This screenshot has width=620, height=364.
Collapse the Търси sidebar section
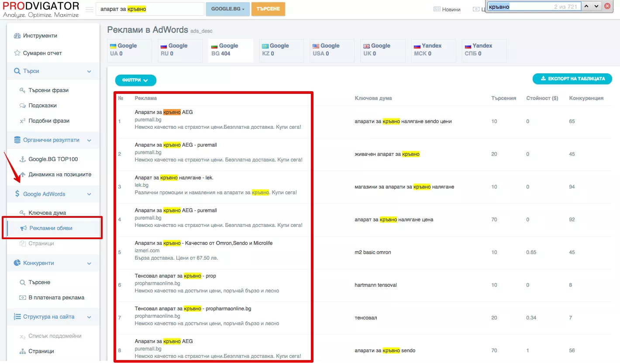[x=53, y=71]
